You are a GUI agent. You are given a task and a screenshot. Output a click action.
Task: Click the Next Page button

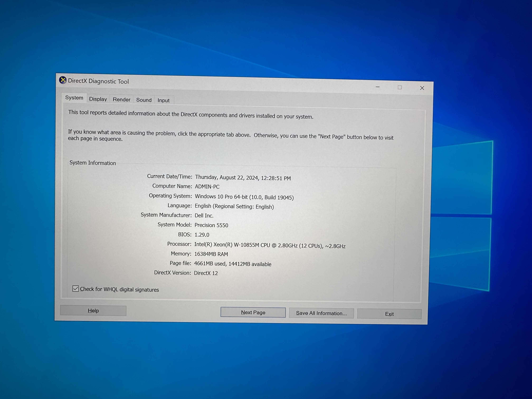(253, 312)
